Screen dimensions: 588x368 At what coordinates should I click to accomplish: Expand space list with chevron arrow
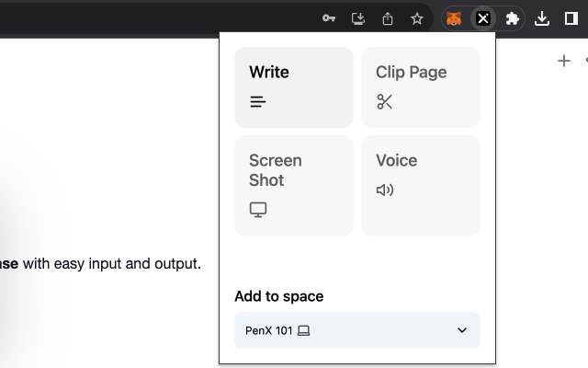[462, 330]
